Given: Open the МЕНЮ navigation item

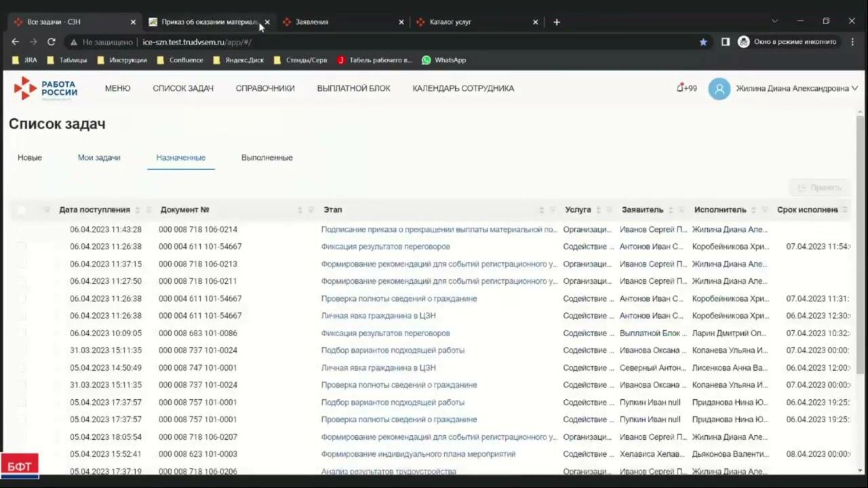Looking at the screenshot, I should coord(117,88).
